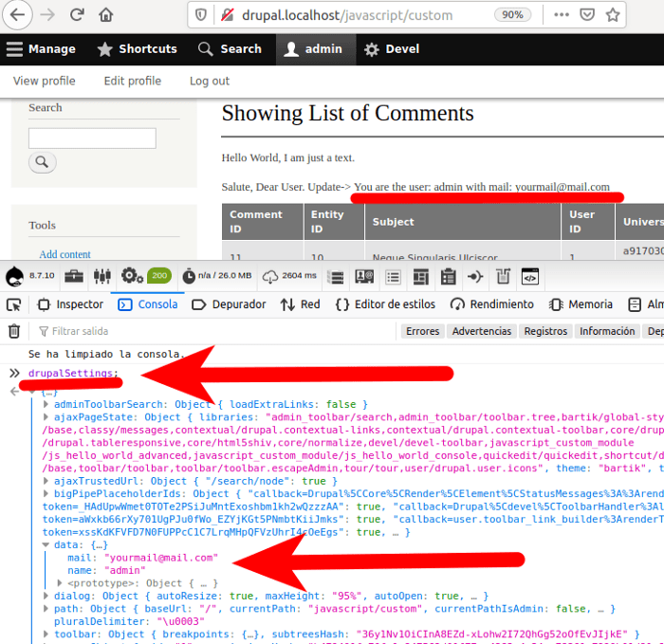The height and width of the screenshot is (644, 664).
Task: Click the insecure connection lock icon
Action: point(228,15)
